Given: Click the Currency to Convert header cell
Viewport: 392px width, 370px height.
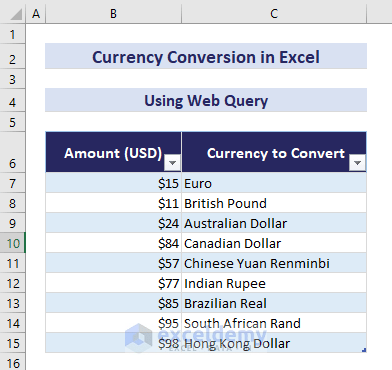Looking at the screenshot, I should tap(274, 152).
